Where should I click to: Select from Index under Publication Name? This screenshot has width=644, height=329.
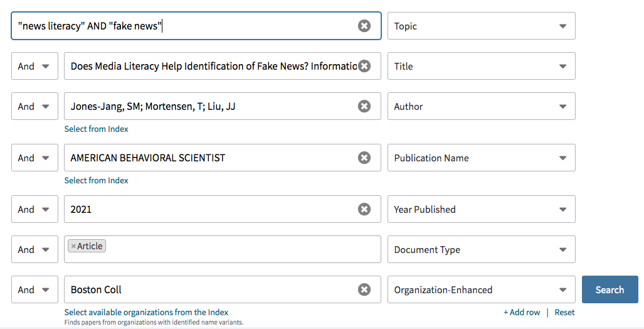tap(97, 180)
